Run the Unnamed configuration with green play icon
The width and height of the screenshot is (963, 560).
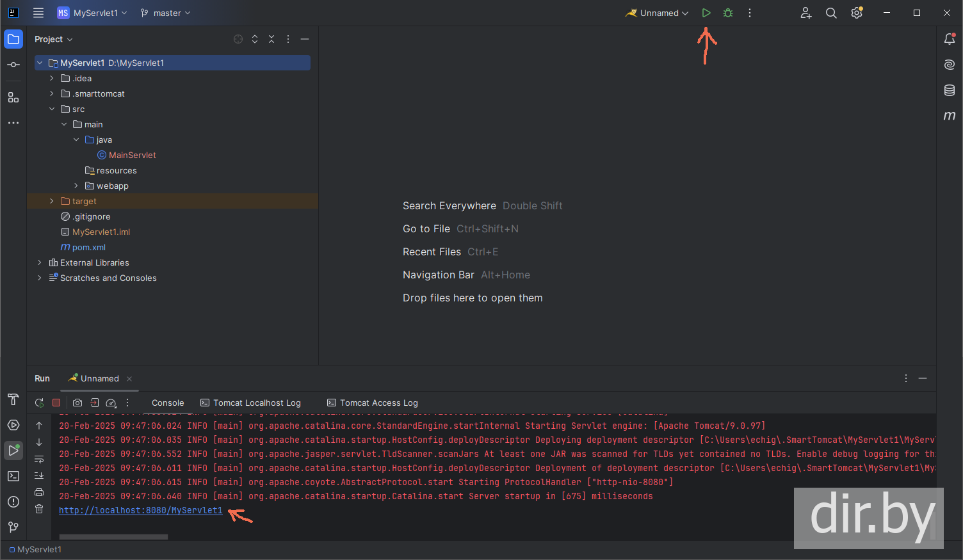[706, 13]
